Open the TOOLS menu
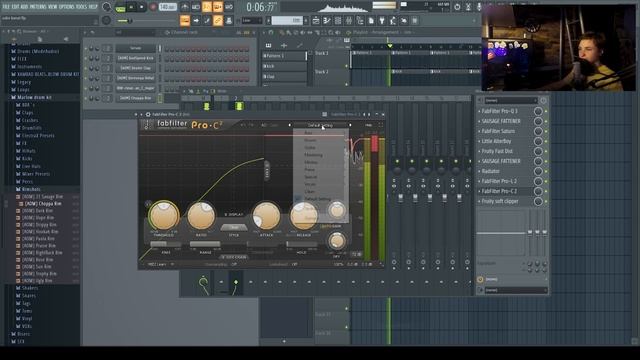The height and width of the screenshot is (360, 640). (x=82, y=7)
